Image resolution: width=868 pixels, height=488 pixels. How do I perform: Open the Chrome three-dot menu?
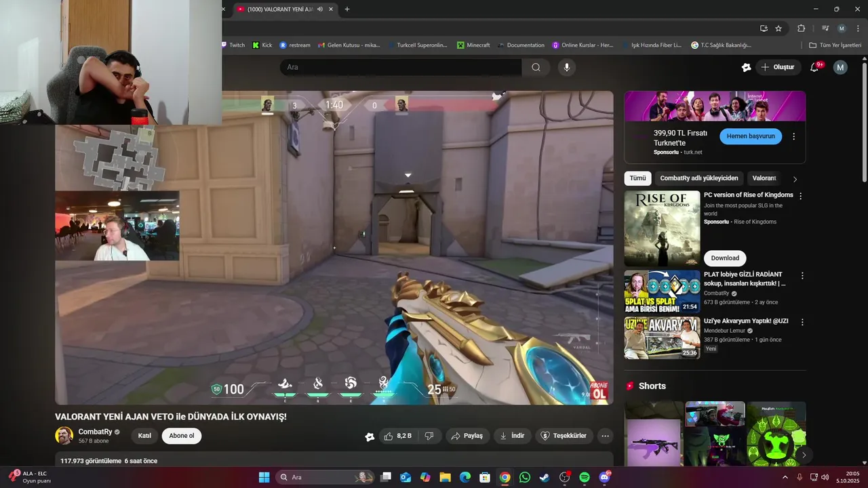point(858,28)
